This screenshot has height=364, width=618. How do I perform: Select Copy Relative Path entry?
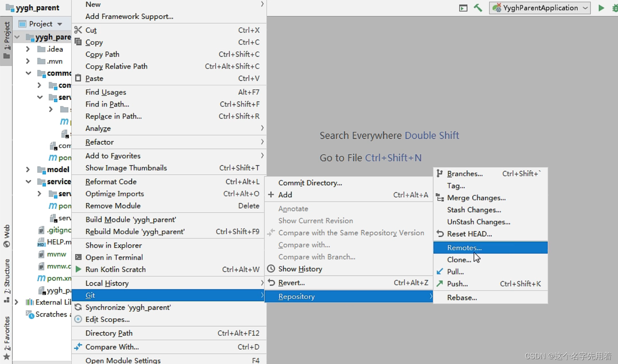pos(169,66)
